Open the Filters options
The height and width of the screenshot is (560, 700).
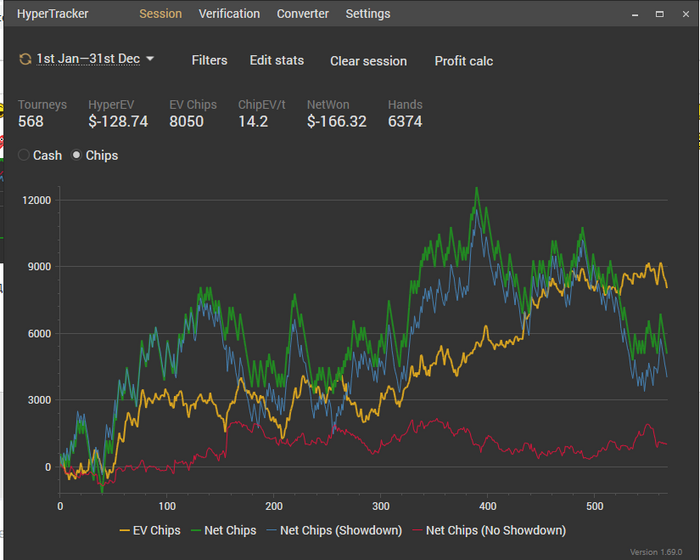[209, 60]
